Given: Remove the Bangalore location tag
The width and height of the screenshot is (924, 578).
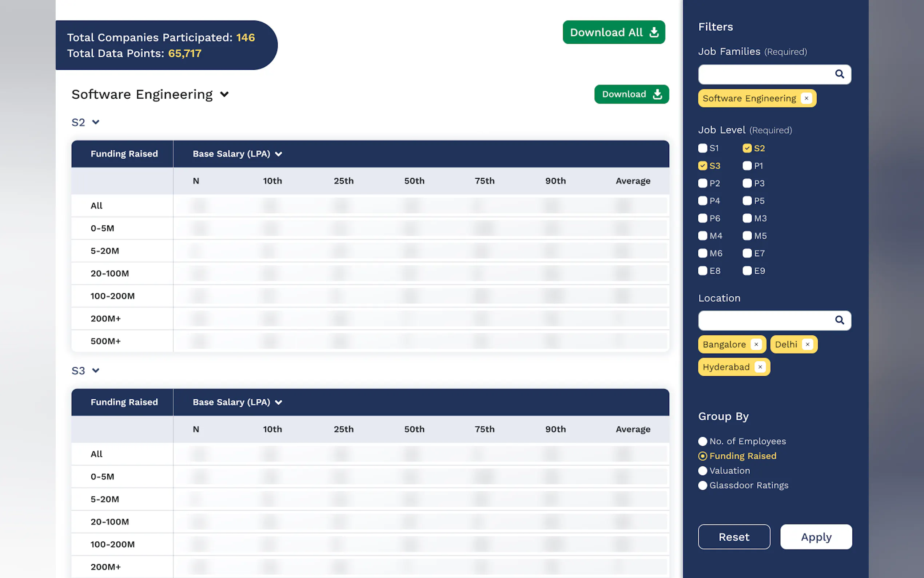Looking at the screenshot, I should [756, 344].
